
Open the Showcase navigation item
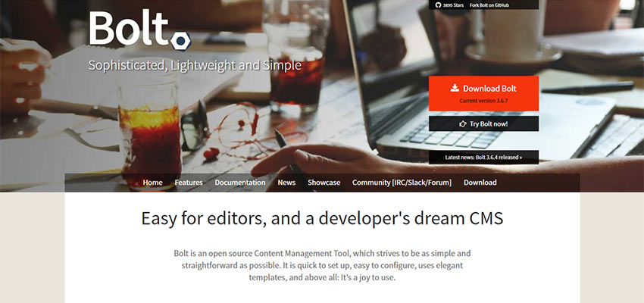pyautogui.click(x=324, y=183)
